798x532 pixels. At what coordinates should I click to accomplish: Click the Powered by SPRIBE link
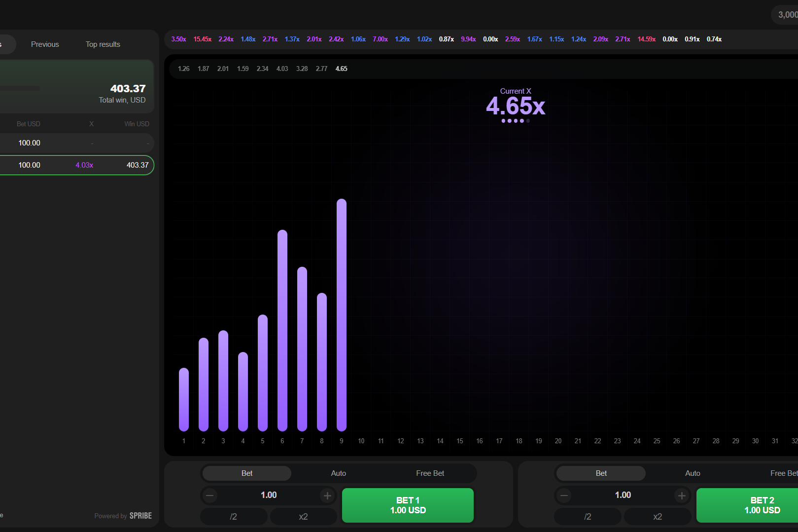pyautogui.click(x=123, y=516)
